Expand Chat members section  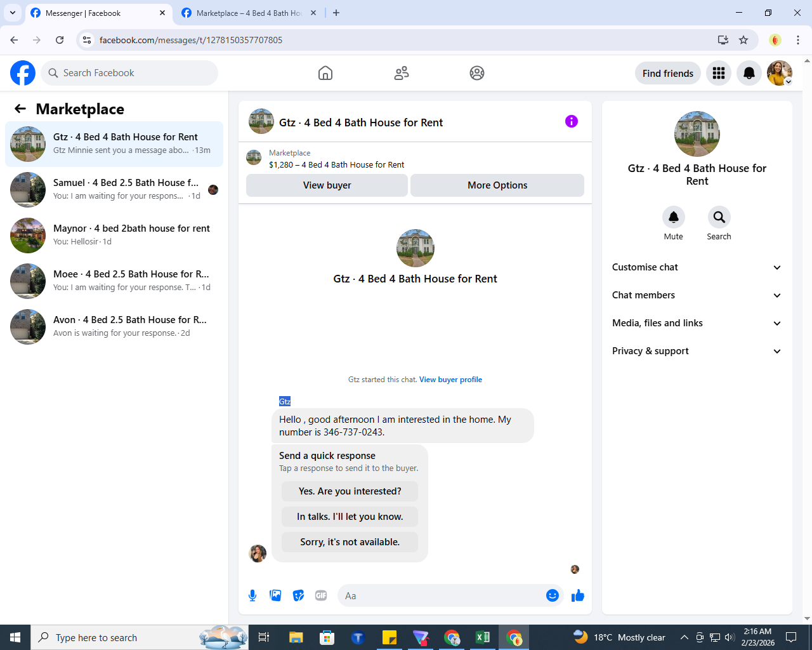697,295
